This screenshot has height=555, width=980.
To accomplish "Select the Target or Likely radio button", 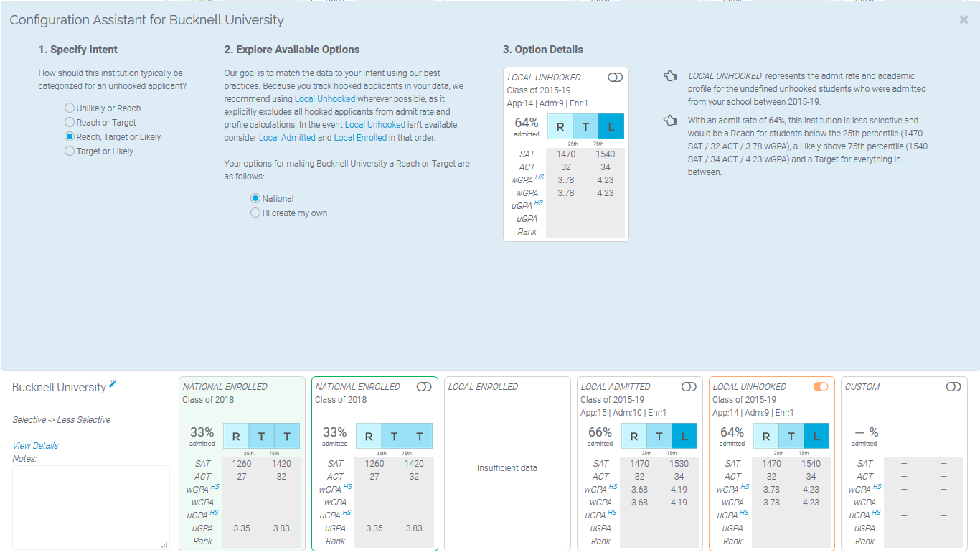I will [x=70, y=151].
